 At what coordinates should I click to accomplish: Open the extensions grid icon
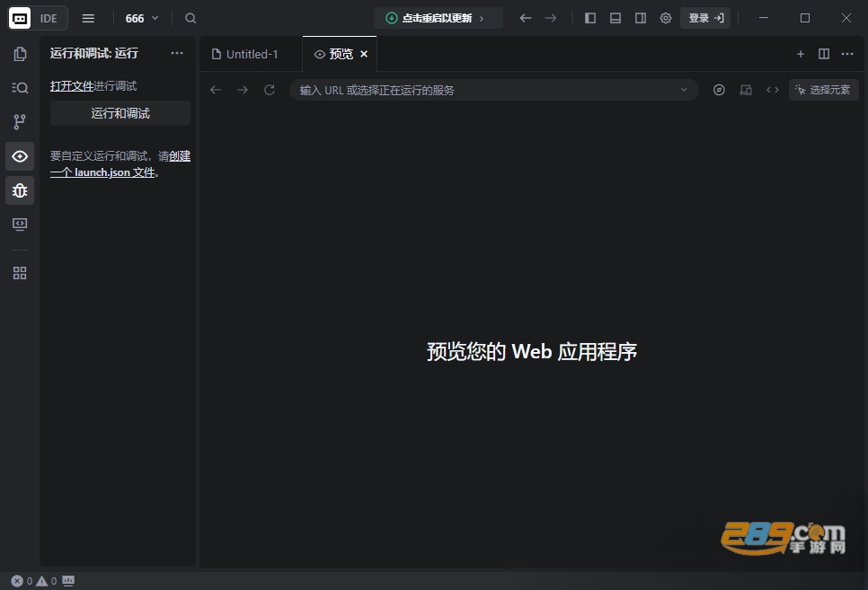point(20,273)
